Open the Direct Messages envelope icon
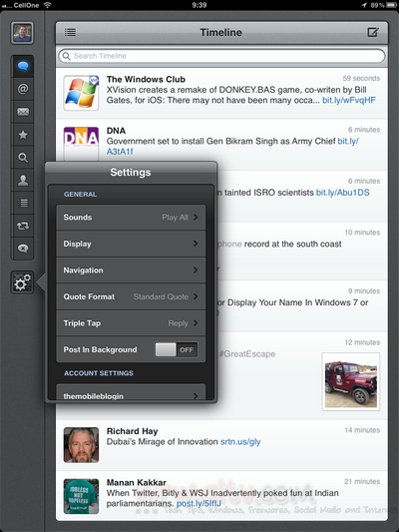This screenshot has height=532, width=399. [23, 112]
